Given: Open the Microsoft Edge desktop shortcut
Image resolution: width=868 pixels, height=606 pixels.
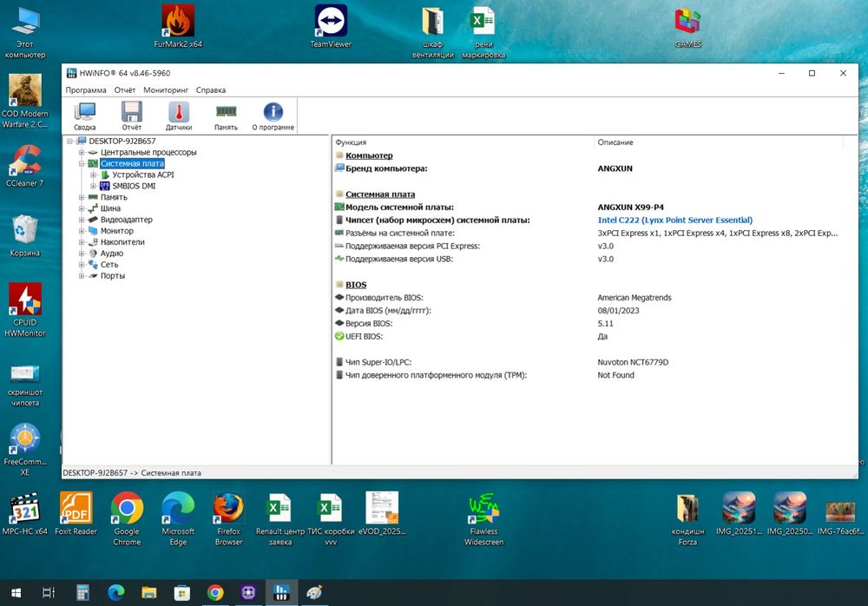Looking at the screenshot, I should coord(178,519).
